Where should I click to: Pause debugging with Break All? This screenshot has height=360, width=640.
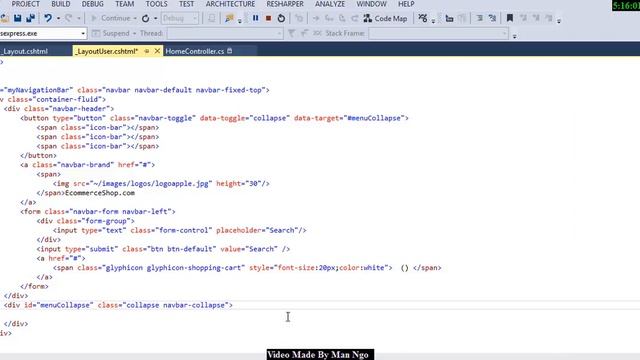[256, 18]
